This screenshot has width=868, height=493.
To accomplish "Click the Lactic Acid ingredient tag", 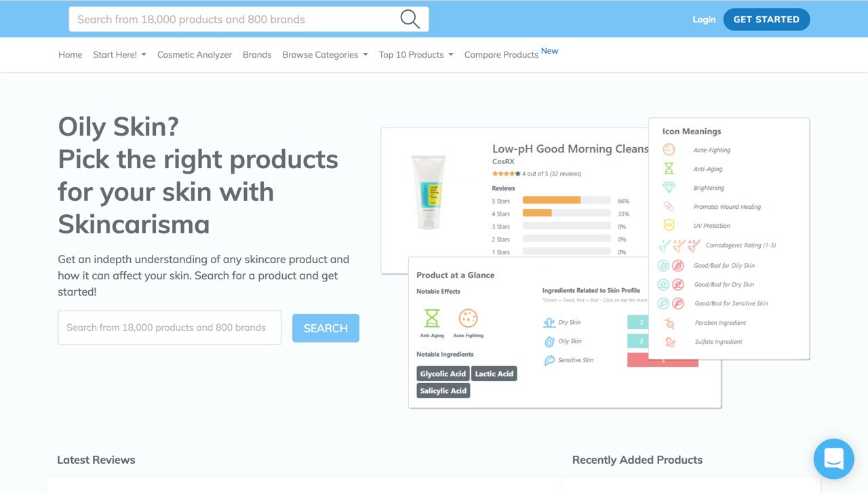I will [494, 374].
